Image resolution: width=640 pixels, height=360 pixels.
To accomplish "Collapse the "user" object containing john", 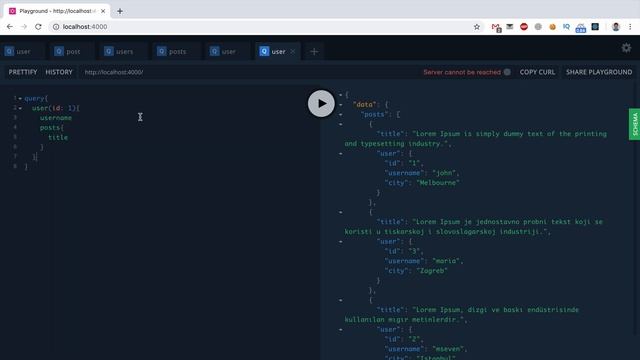I will 340,153.
